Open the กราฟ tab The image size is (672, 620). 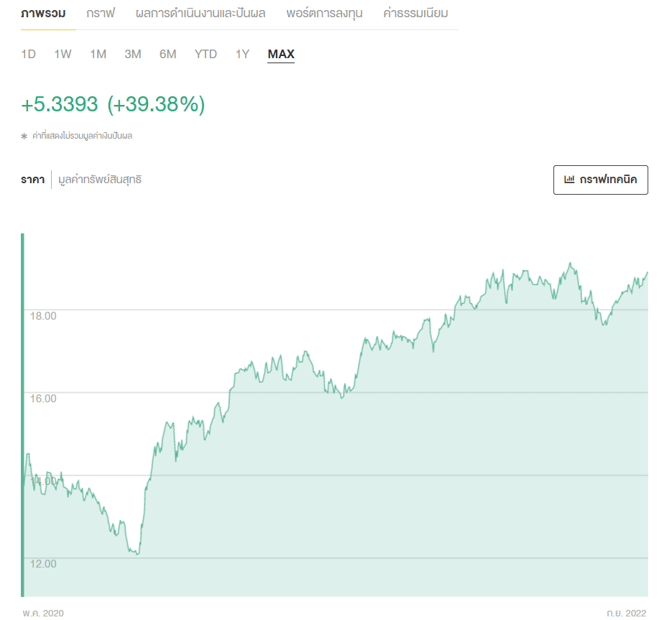(101, 14)
